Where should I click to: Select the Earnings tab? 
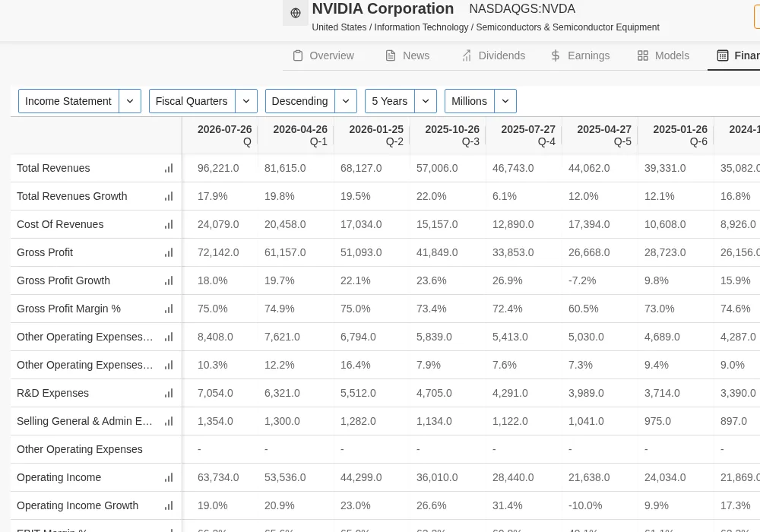(580, 55)
